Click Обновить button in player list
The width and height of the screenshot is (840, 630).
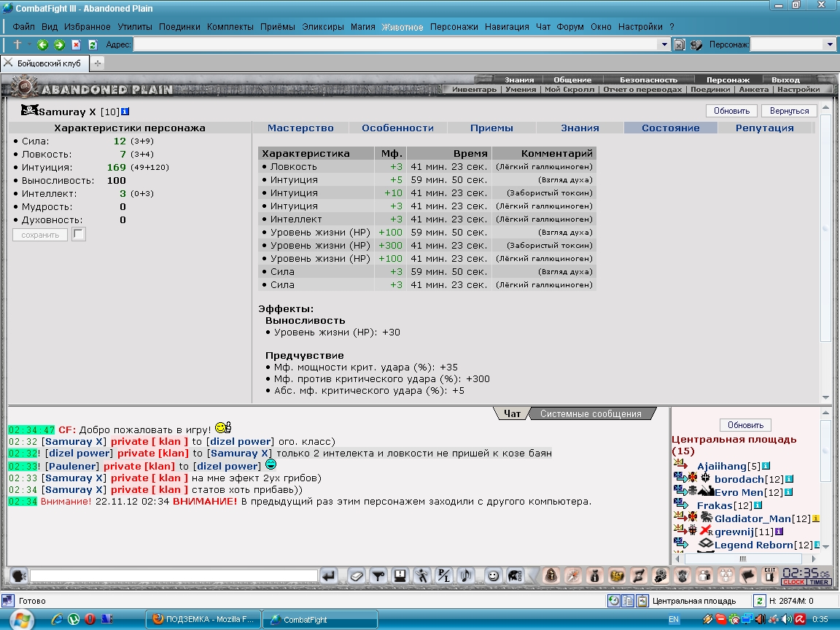point(745,425)
